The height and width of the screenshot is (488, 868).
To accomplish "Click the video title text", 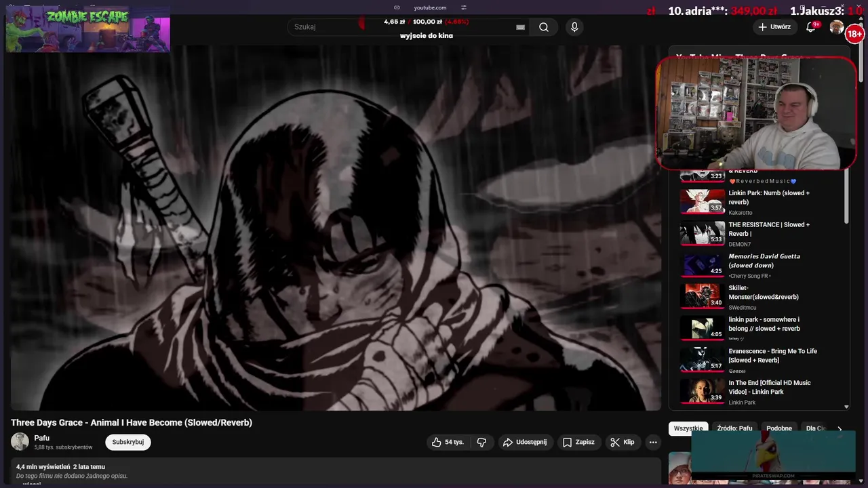I will pyautogui.click(x=132, y=422).
